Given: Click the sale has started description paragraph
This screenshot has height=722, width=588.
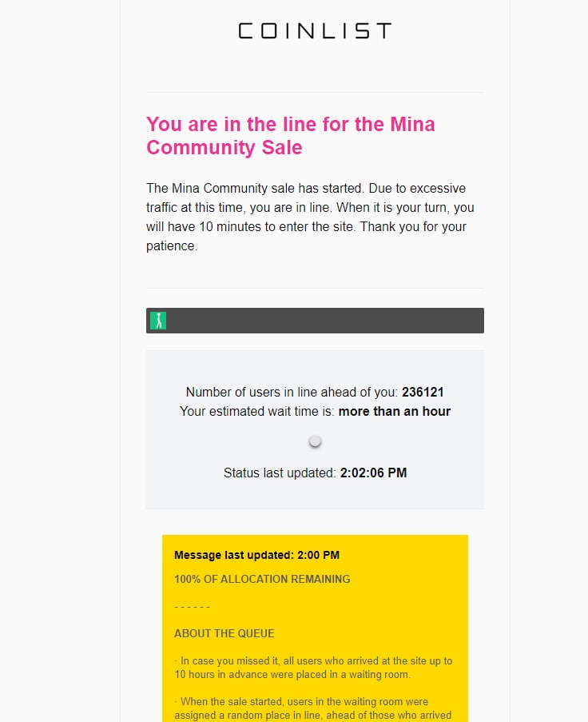Looking at the screenshot, I should (310, 217).
